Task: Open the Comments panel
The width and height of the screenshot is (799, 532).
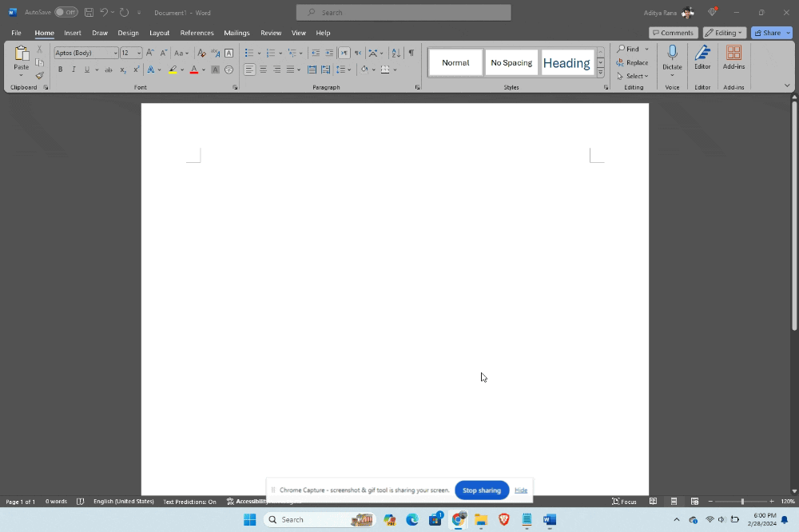Action: tap(673, 33)
